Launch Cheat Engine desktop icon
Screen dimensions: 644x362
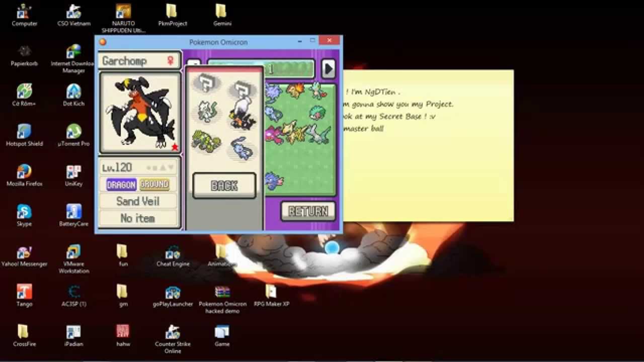[x=173, y=255]
